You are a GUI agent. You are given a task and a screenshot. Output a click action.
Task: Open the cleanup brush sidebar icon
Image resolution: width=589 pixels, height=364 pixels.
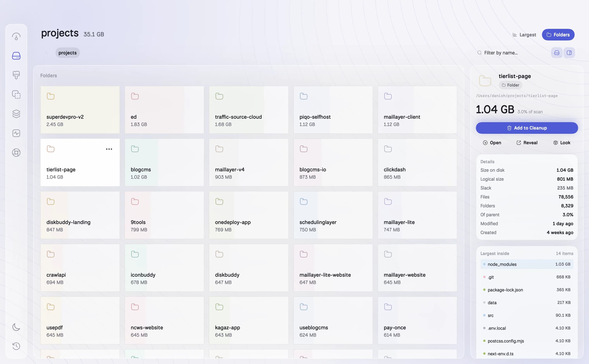pyautogui.click(x=16, y=75)
